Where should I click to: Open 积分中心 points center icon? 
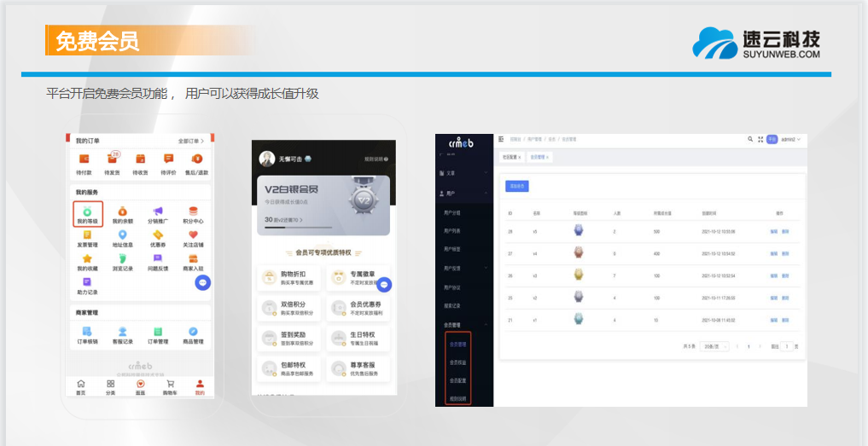tap(193, 212)
